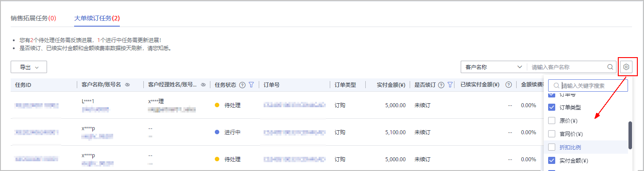
Task: Uncheck the 订单类型 column checkbox
Action: pos(552,107)
